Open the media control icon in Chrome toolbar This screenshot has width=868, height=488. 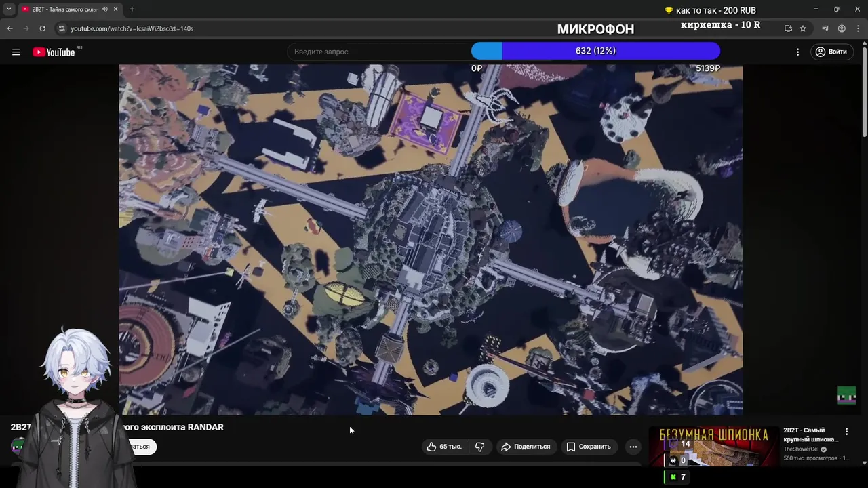pyautogui.click(x=825, y=28)
